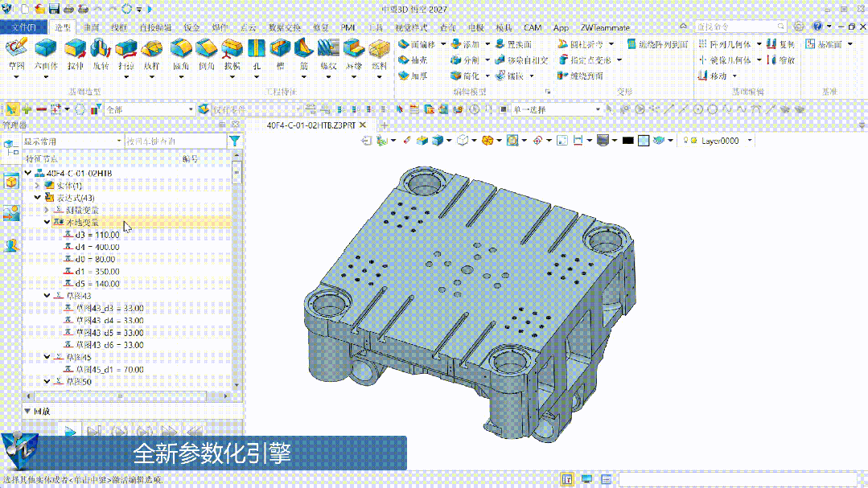Click the 面偏移 face offset tool
Image resolution: width=868 pixels, height=488 pixels.
(418, 44)
